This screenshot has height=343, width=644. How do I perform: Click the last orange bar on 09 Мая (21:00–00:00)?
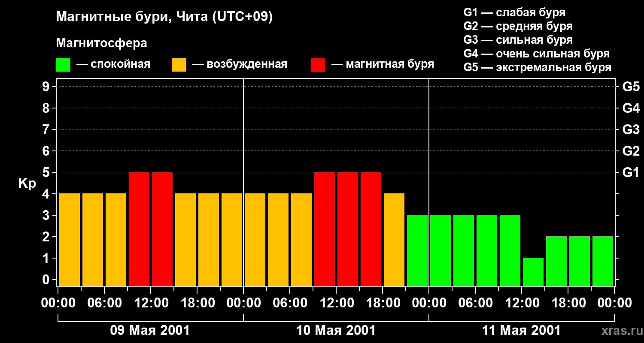click(x=232, y=240)
